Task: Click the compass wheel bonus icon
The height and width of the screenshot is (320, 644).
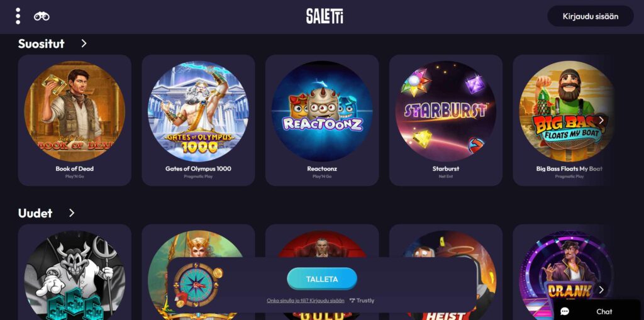Action: pos(197,284)
